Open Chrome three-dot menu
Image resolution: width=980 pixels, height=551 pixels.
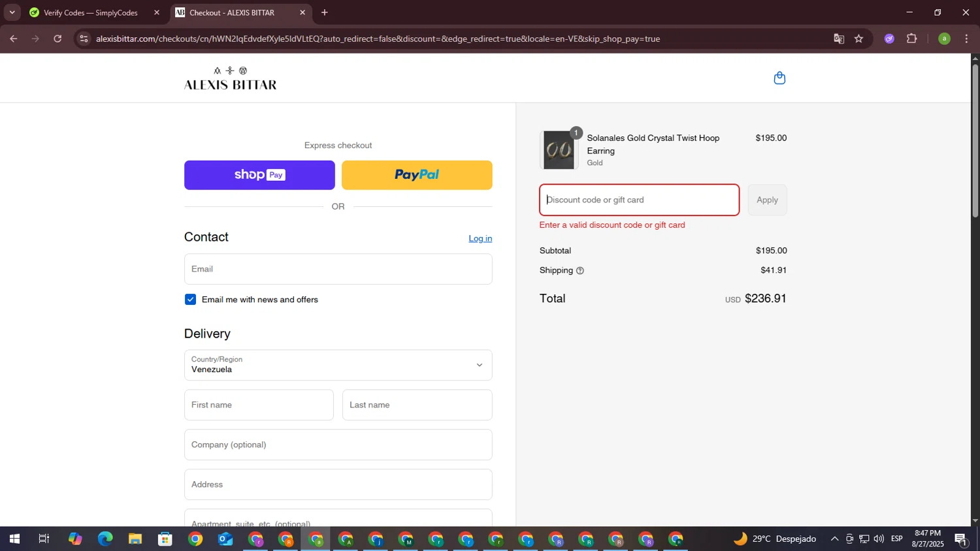pyautogui.click(x=966, y=39)
